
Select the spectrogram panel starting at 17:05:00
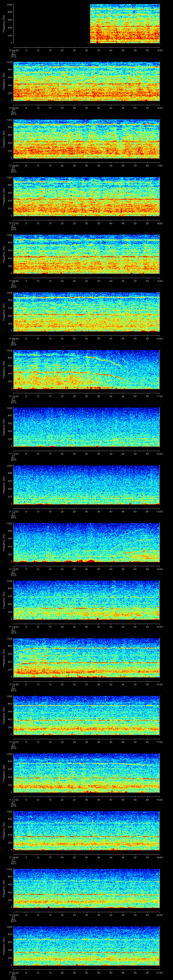pyautogui.click(x=87, y=81)
